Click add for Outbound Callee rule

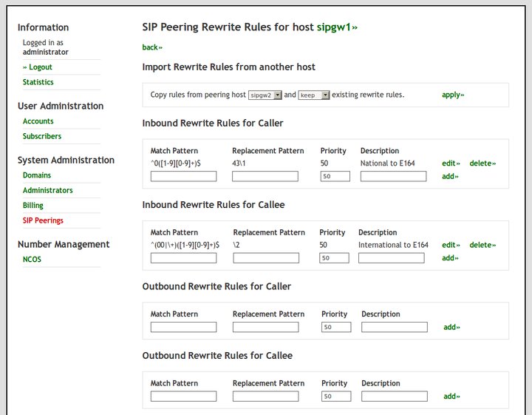[451, 397]
